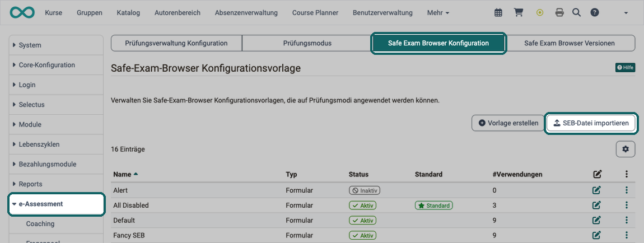This screenshot has width=644, height=243.
Task: Edit the All Disabled template
Action: click(596, 205)
